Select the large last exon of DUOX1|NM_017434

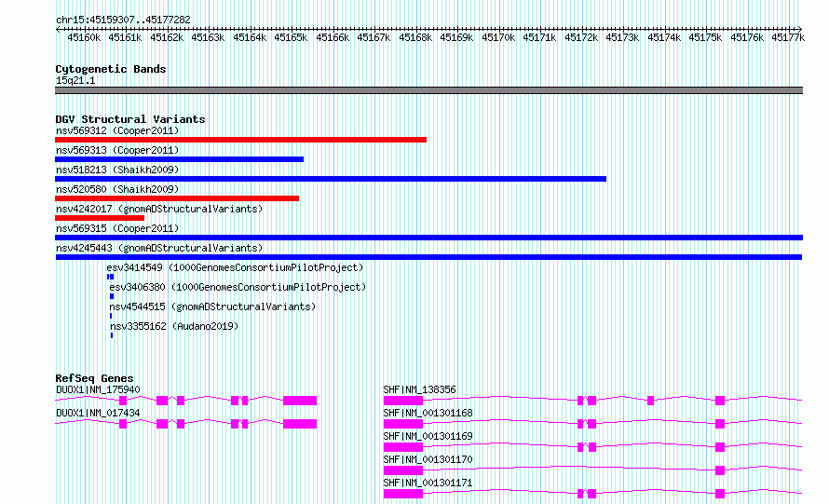(300, 424)
